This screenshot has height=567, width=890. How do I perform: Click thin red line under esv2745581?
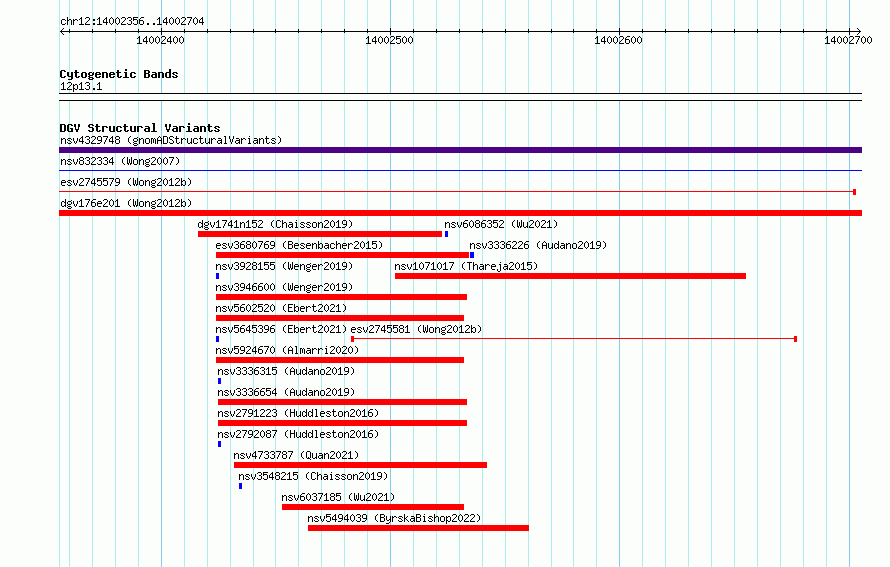[x=574, y=339]
